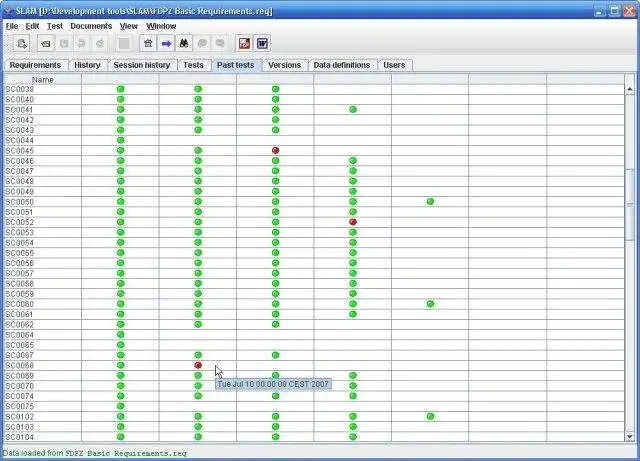Image resolution: width=640 pixels, height=461 pixels.
Task: Click the gray square stop toolbar icon
Action: [x=124, y=43]
